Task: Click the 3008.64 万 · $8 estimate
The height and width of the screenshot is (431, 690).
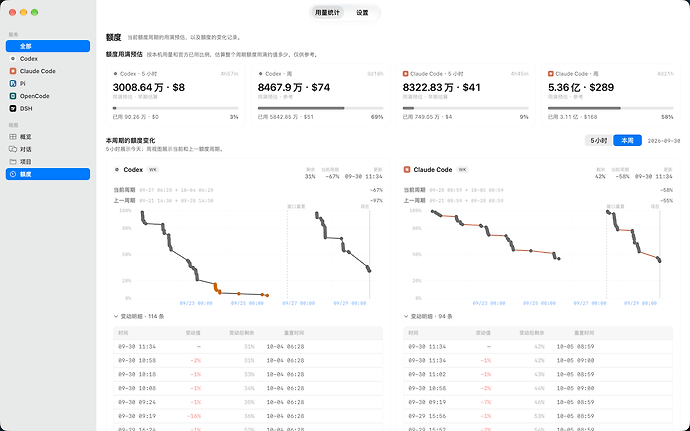Action: tap(149, 87)
